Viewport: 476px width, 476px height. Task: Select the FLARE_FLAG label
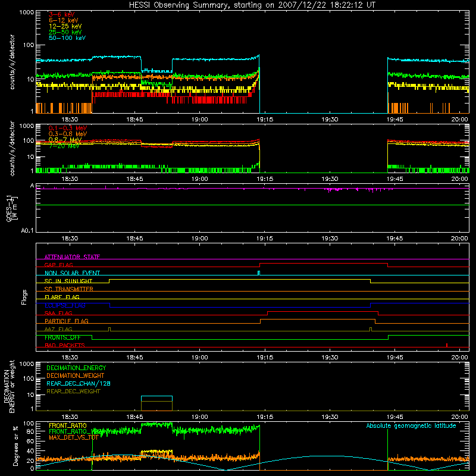coord(62,297)
